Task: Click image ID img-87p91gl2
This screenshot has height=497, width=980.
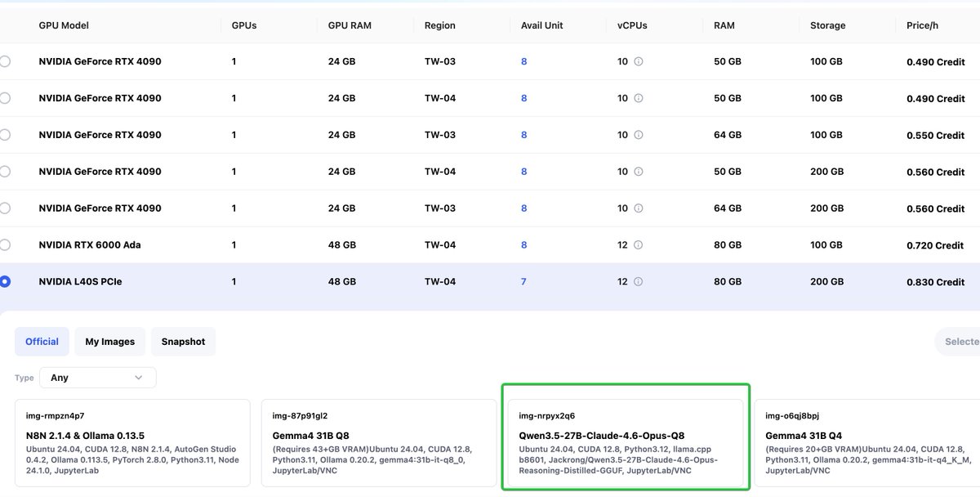Action: 300,416
